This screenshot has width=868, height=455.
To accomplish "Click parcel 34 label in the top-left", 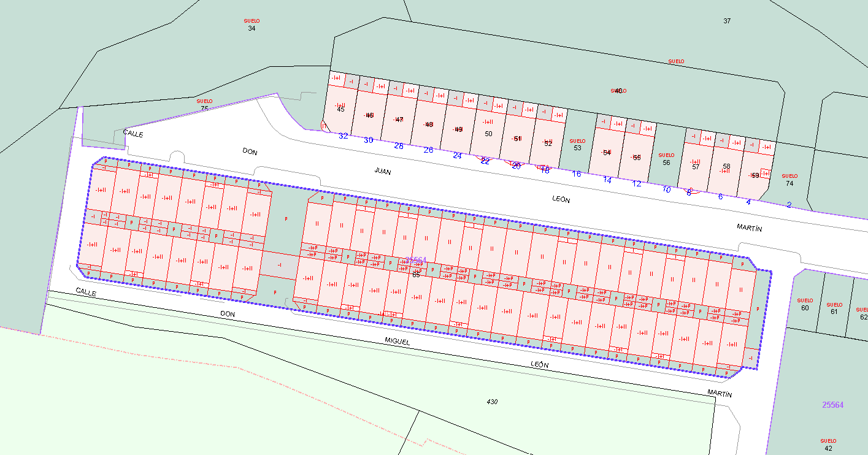I will coord(252,28).
